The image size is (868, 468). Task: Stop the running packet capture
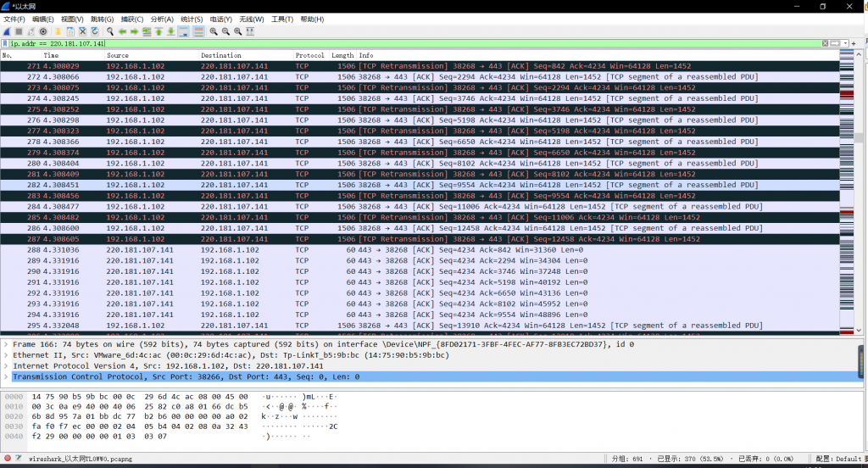19,31
